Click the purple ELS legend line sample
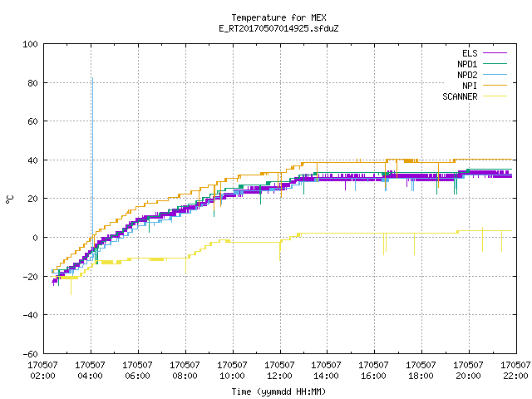 coord(495,53)
